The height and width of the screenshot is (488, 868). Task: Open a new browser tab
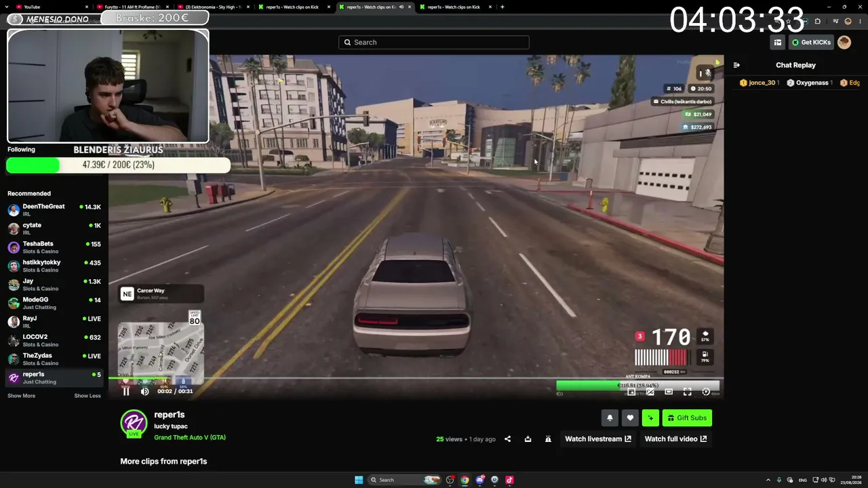coord(502,7)
